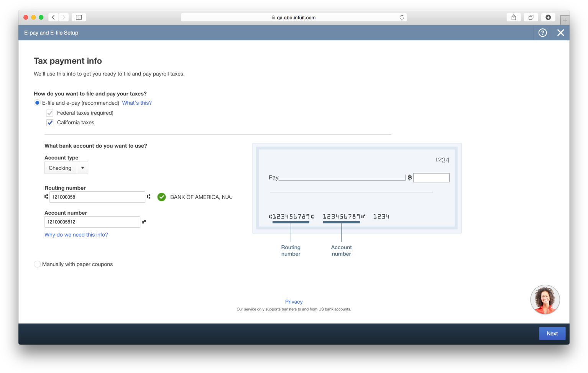Click the Next button
Screen dimensions: 588x373
552,334
